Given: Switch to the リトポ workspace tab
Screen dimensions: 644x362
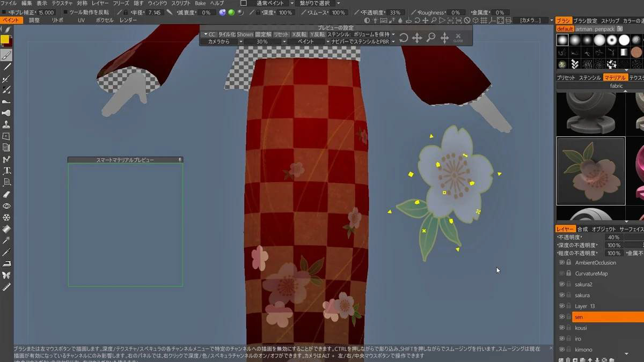Looking at the screenshot, I should pyautogui.click(x=57, y=20).
